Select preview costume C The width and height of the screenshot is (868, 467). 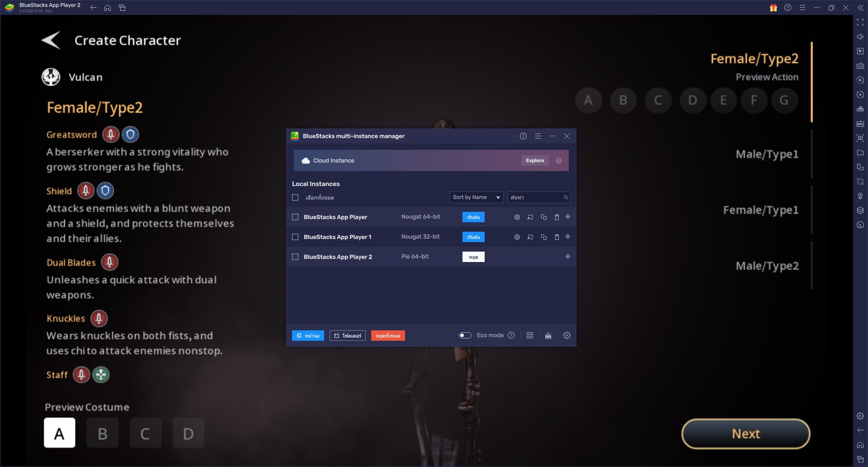pos(146,433)
